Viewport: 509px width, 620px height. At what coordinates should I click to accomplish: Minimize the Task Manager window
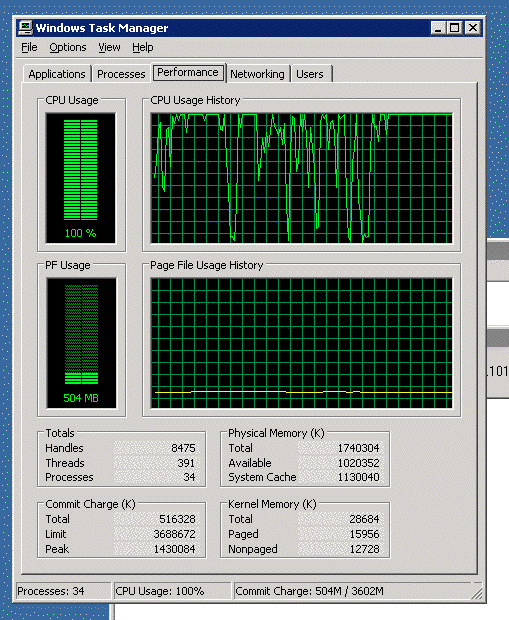438,28
